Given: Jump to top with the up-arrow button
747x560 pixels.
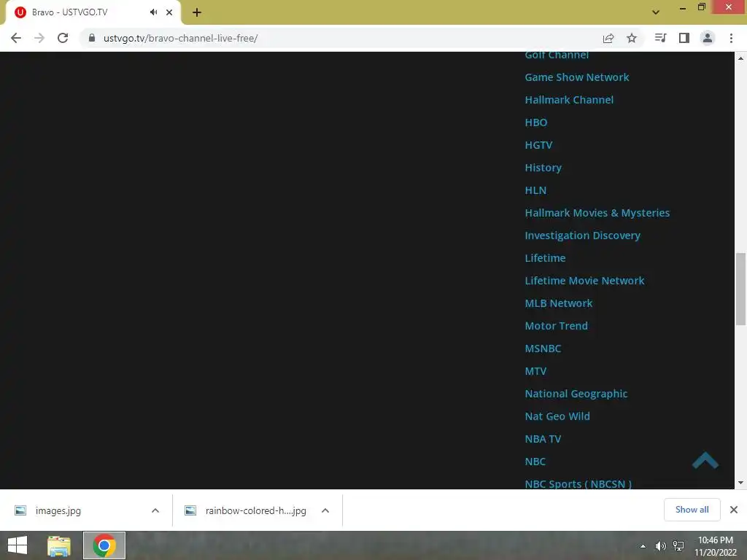Looking at the screenshot, I should coord(705,460).
